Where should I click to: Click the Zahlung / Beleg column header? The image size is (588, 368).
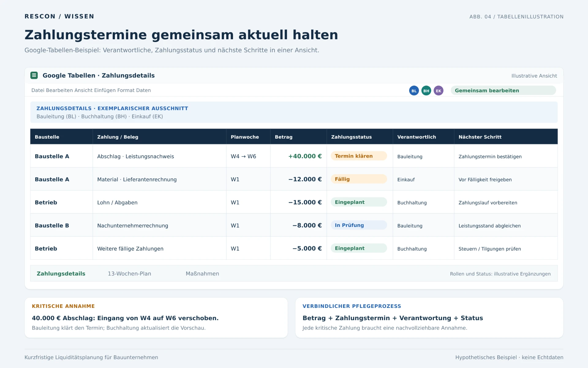click(x=160, y=137)
